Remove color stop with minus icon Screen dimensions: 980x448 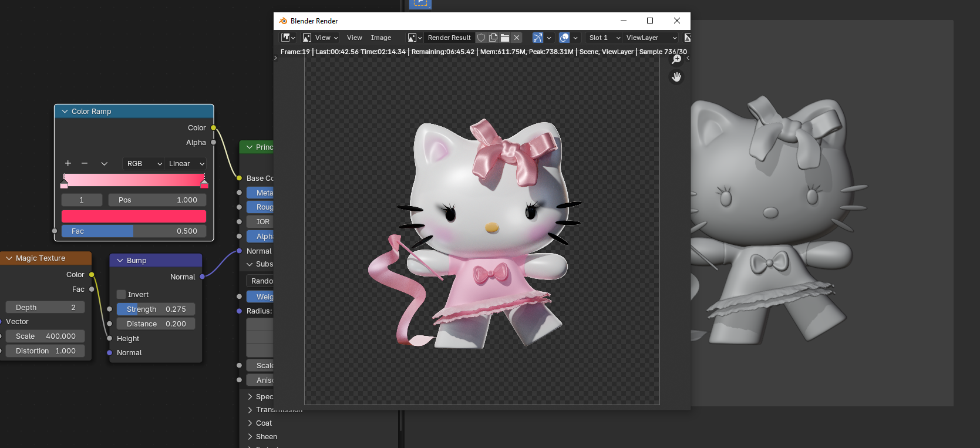click(85, 164)
